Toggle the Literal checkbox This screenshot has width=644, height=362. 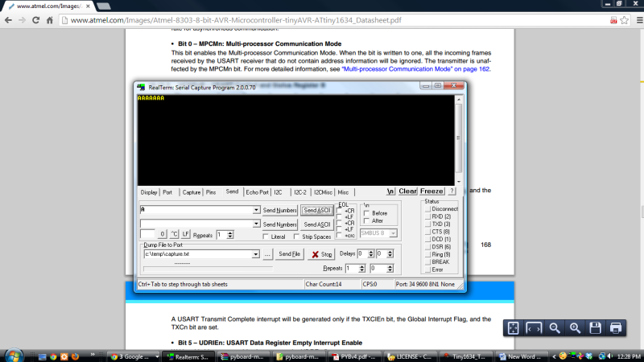click(267, 237)
